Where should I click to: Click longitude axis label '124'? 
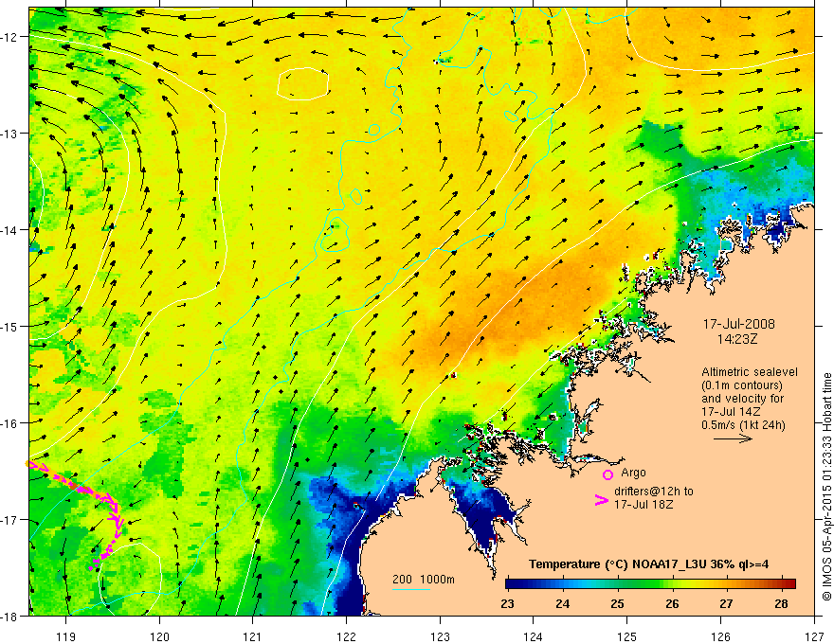[533, 636]
